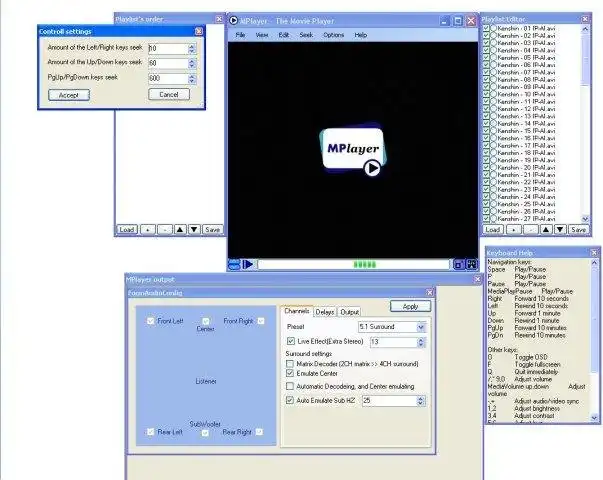Screen dimensions: 603x480
Task: Close the MPlayer output window
Action: (x=478, y=279)
